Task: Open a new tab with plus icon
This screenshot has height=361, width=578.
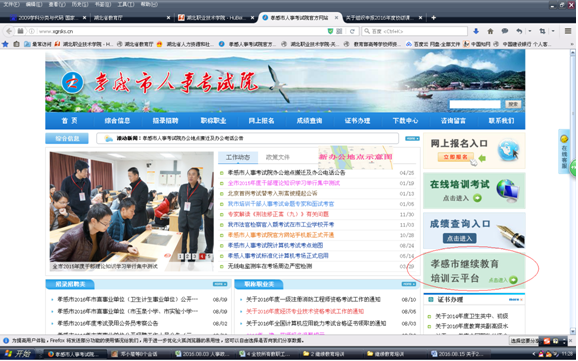Action: pos(434,18)
